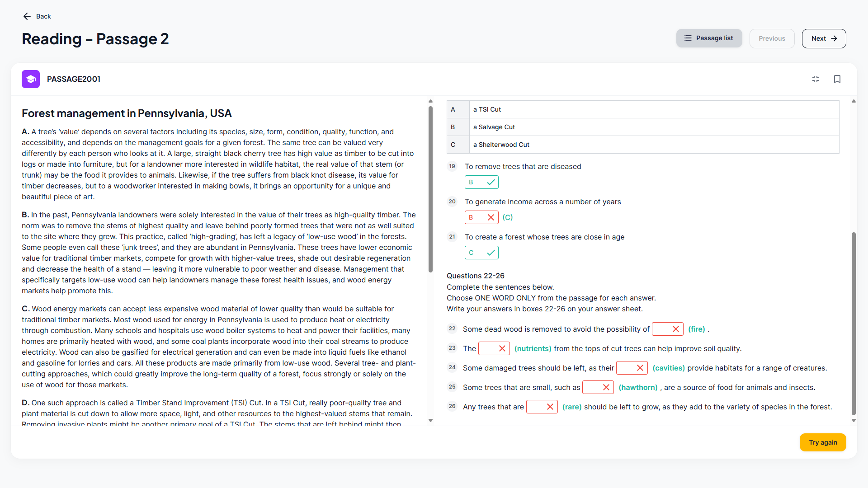
Task: Click the Back link text
Action: click(43, 16)
